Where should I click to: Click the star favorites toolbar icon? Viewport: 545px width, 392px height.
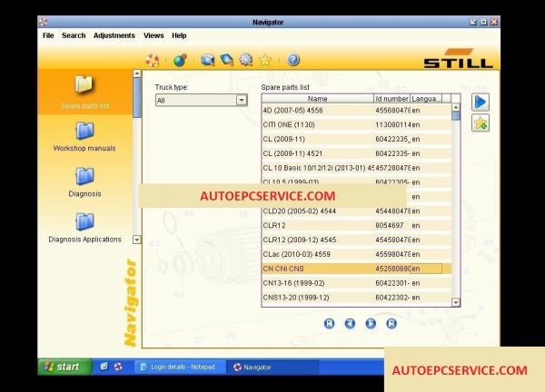coord(265,60)
